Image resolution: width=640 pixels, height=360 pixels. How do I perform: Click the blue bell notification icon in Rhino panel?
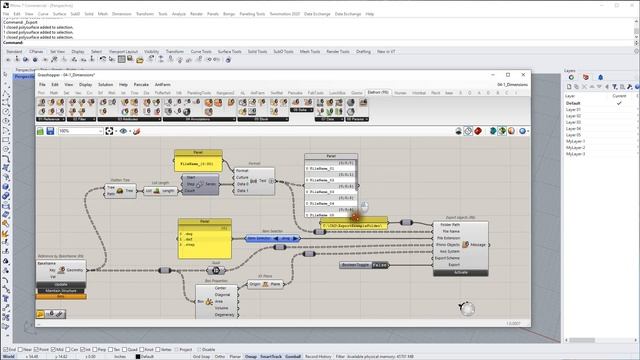600,77
